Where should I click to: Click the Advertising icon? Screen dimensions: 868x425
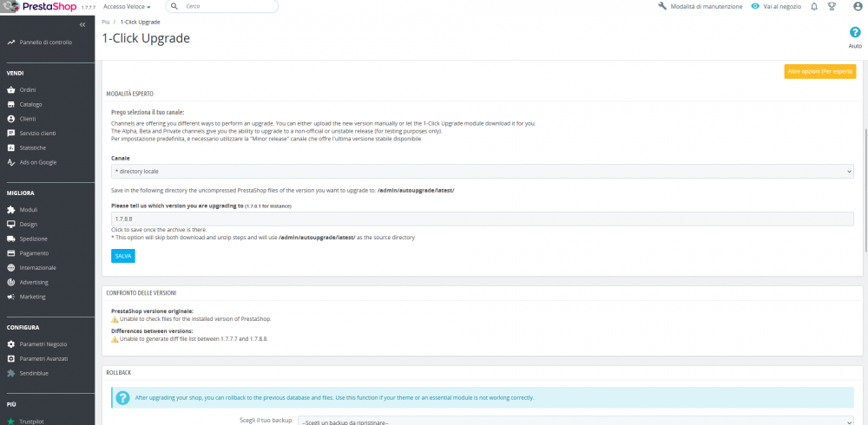coord(10,282)
